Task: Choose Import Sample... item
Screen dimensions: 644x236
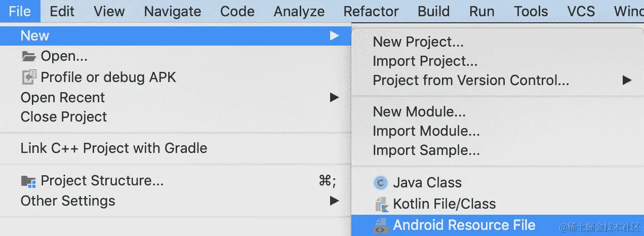Action: pos(426,150)
